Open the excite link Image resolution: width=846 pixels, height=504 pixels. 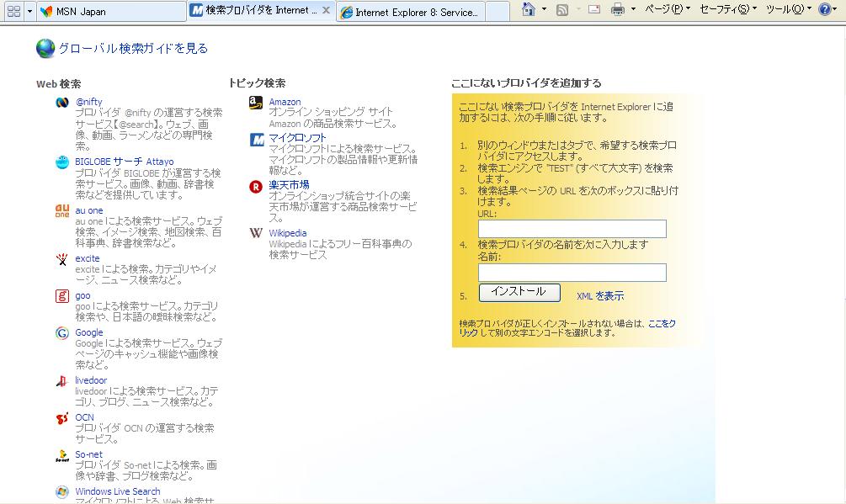88,258
